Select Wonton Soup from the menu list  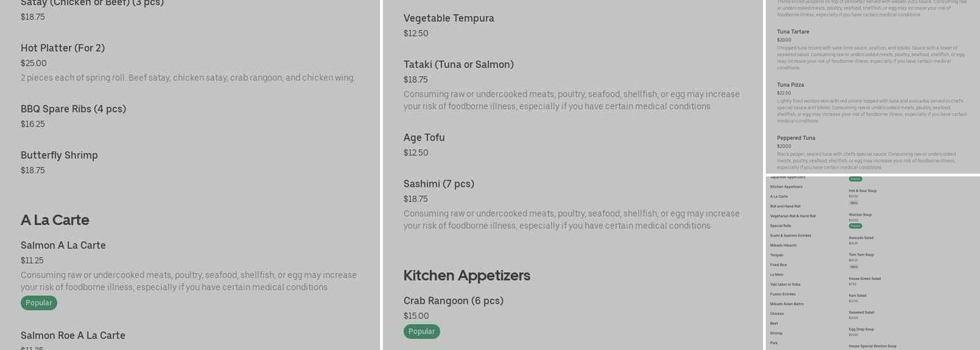pos(860,215)
